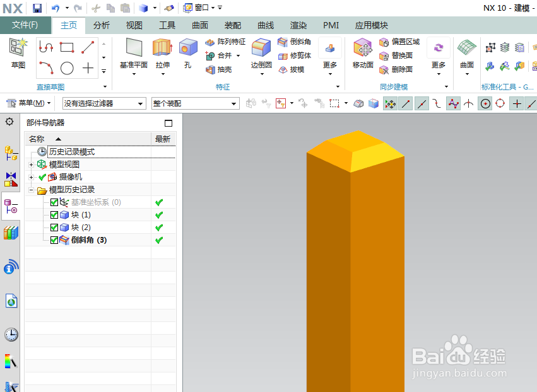This screenshot has height=392, width=537.
Task: Maximize the Part Navigator panel
Action: click(168, 123)
